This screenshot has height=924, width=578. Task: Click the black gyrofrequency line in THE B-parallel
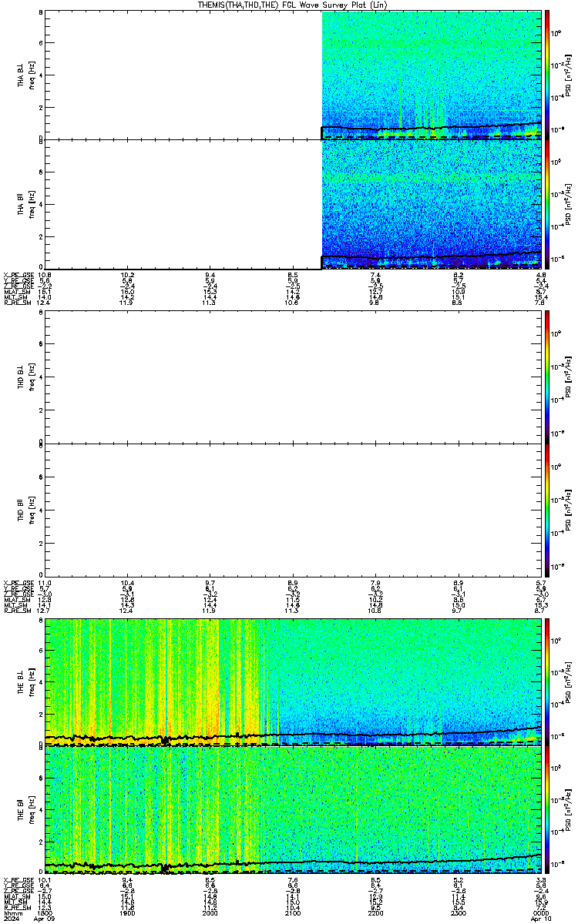(293, 862)
